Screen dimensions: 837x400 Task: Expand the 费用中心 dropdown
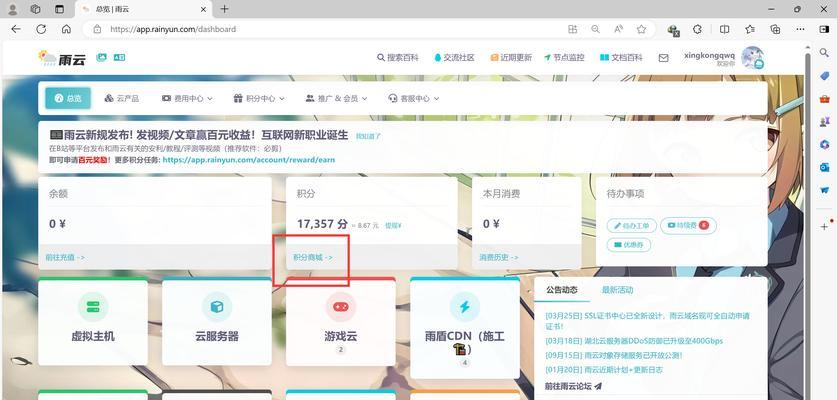point(187,98)
